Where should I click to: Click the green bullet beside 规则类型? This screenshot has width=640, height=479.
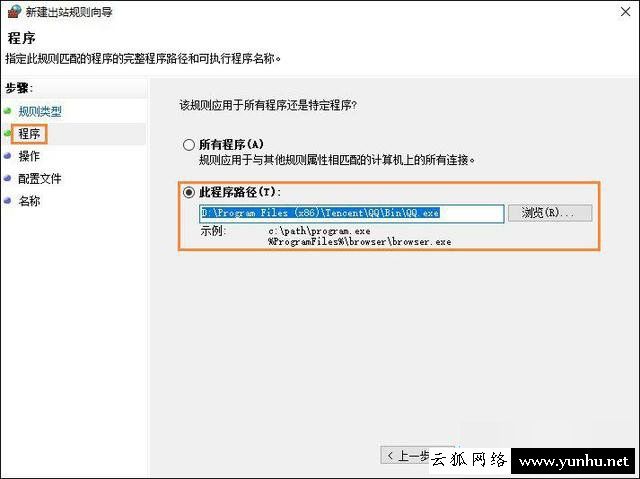click(x=7, y=111)
